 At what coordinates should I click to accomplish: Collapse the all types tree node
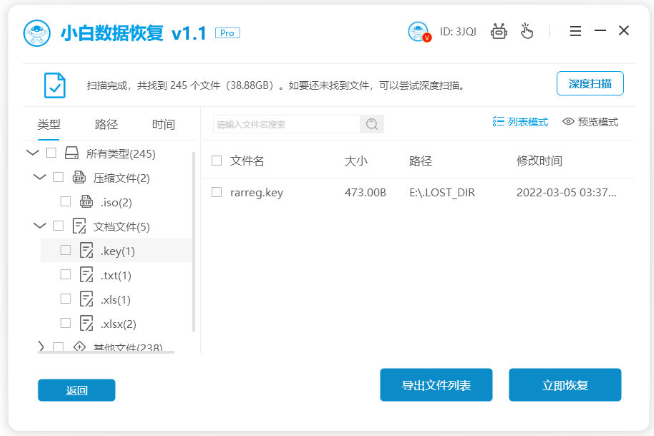pyautogui.click(x=33, y=153)
